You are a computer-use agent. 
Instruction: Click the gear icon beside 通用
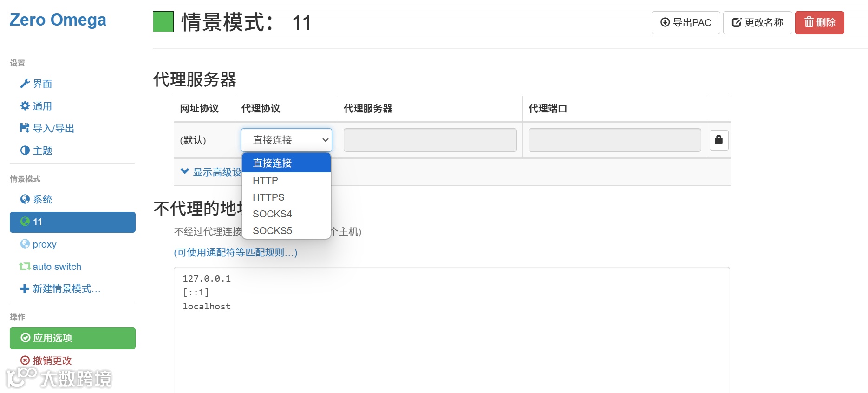coord(25,106)
